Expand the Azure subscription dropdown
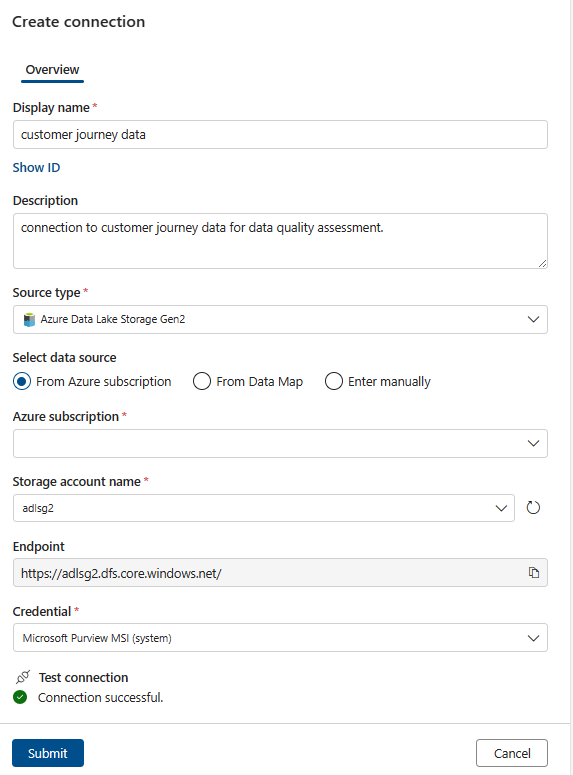The width and height of the screenshot is (573, 775). (280, 443)
